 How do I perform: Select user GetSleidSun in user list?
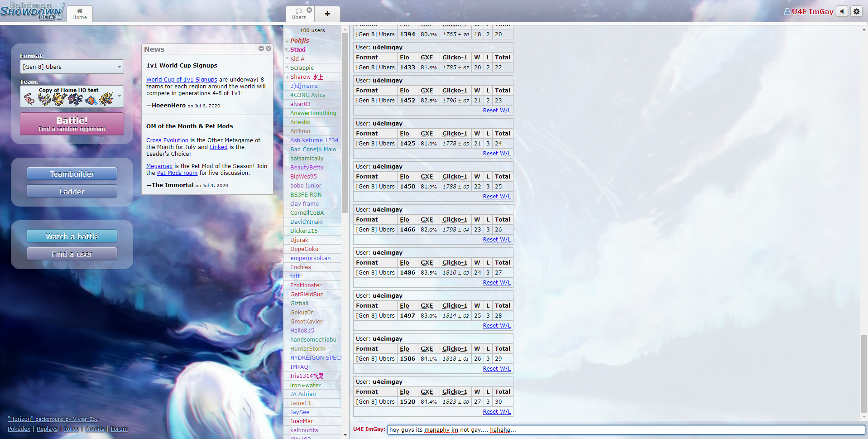coord(312,294)
